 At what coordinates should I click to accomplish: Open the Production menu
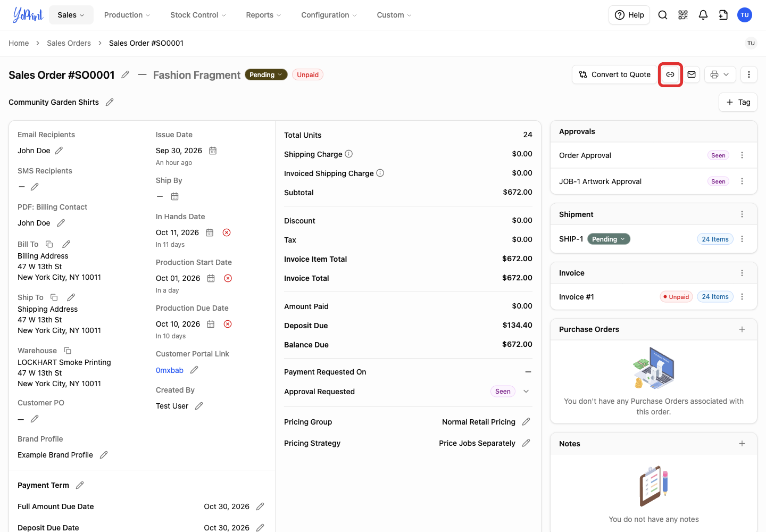pyautogui.click(x=127, y=15)
